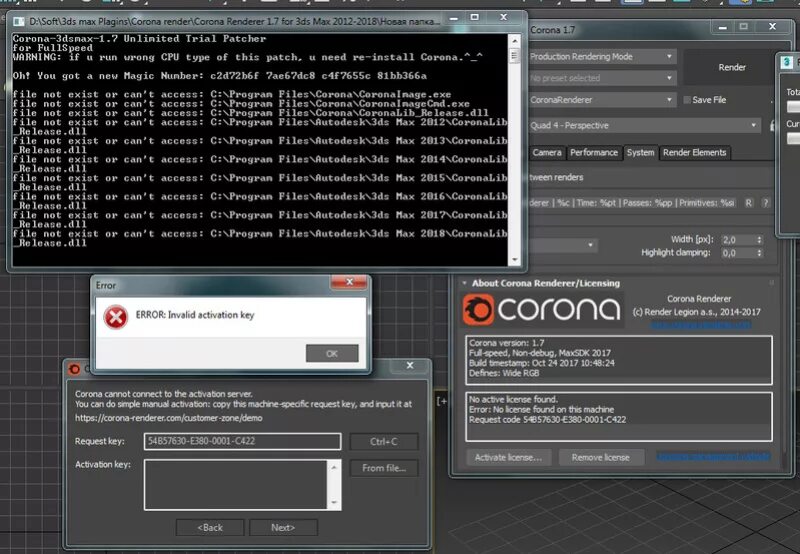Maximize the patcher console window
Viewport: 800px width, 554px height.
pyautogui.click(x=474, y=18)
